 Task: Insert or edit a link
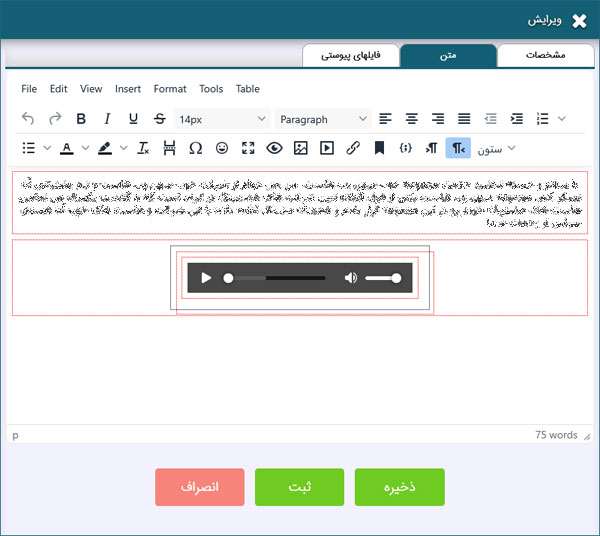coord(353,148)
